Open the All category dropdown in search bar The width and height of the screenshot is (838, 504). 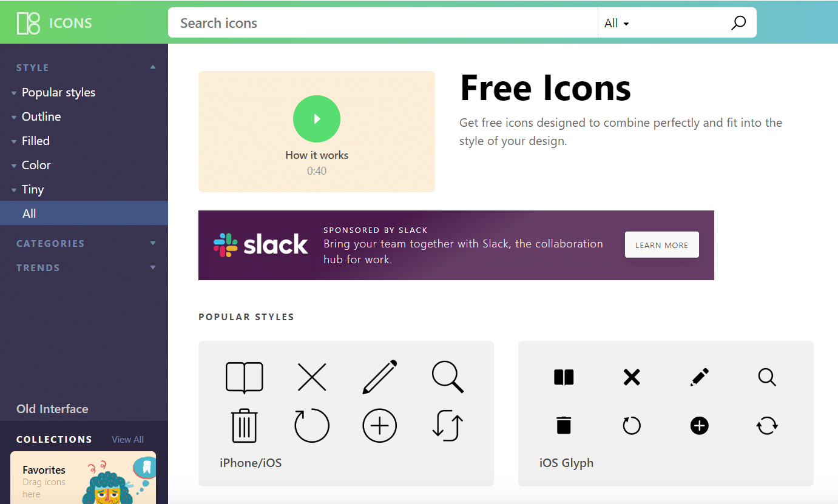[617, 23]
